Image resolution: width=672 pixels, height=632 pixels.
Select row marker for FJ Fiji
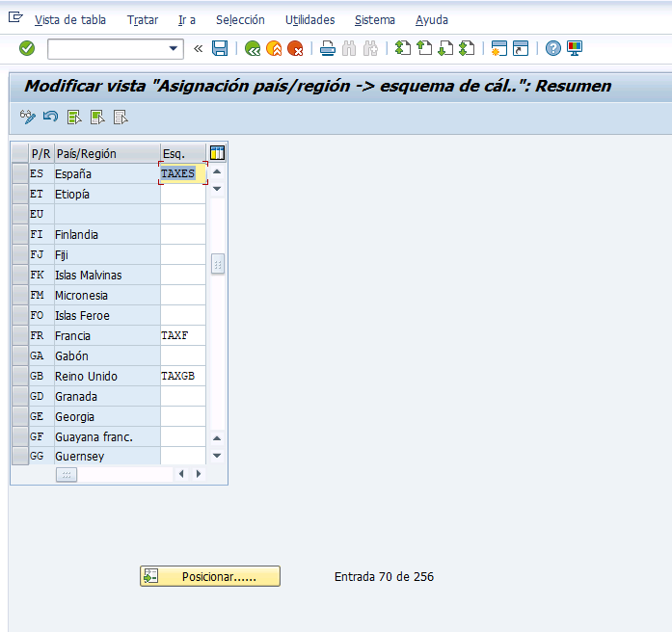click(20, 254)
